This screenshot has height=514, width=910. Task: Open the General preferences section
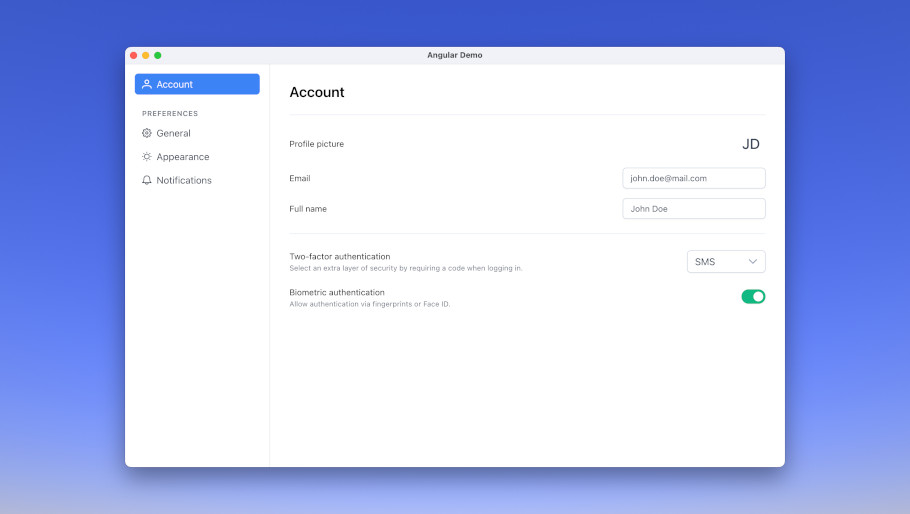[x=173, y=133]
